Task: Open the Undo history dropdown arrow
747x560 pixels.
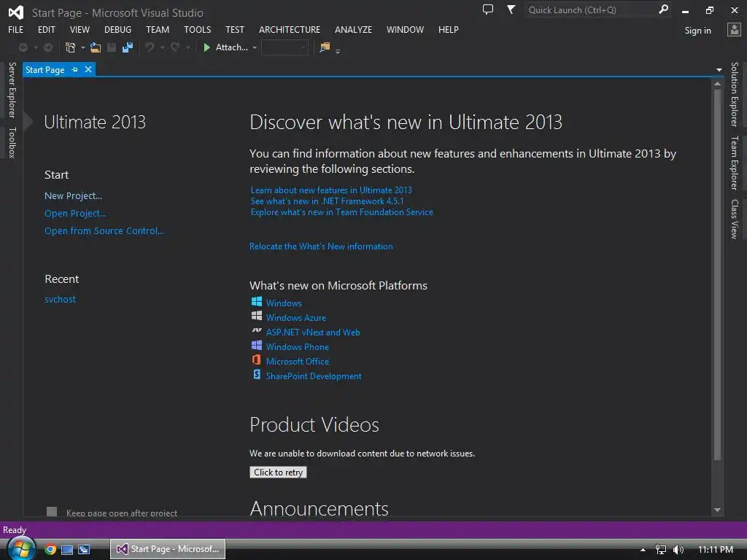Action: (x=162, y=47)
